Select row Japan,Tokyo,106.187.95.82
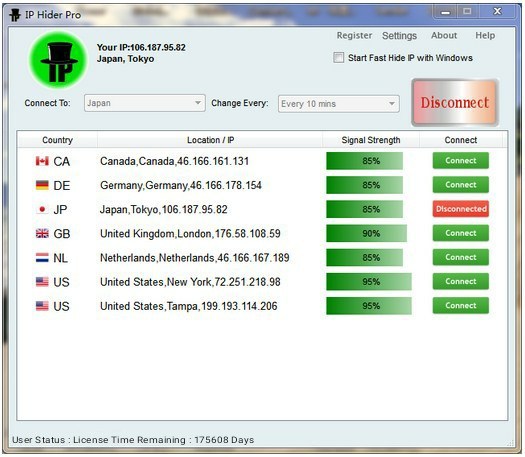 coord(262,209)
